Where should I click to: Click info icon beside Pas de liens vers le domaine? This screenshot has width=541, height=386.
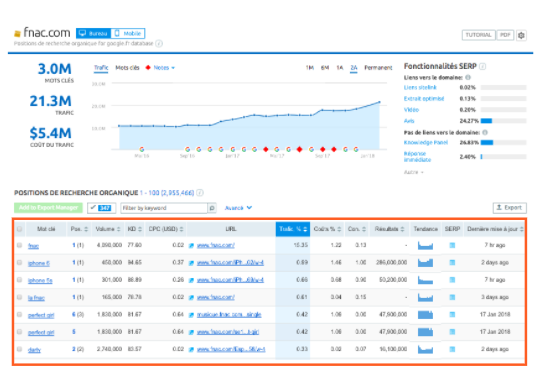tap(485, 132)
